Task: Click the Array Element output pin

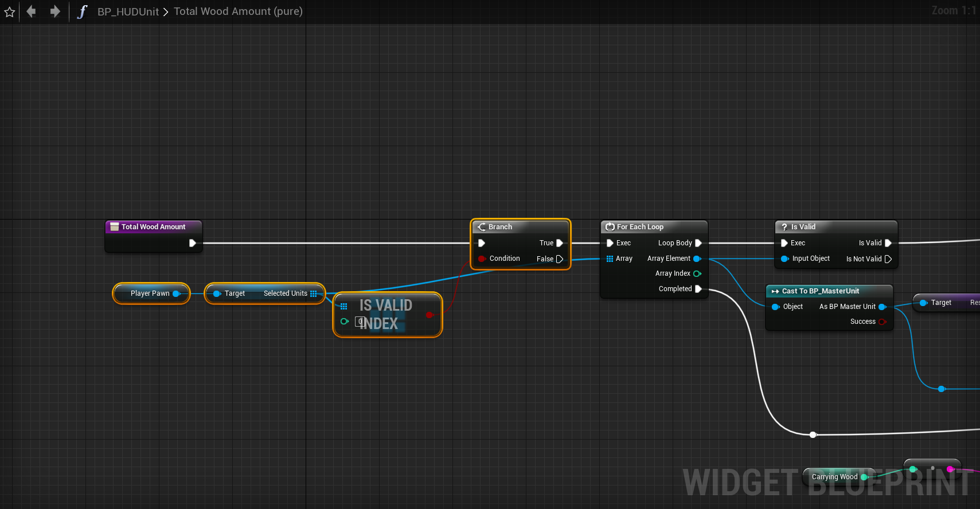Action: 697,259
